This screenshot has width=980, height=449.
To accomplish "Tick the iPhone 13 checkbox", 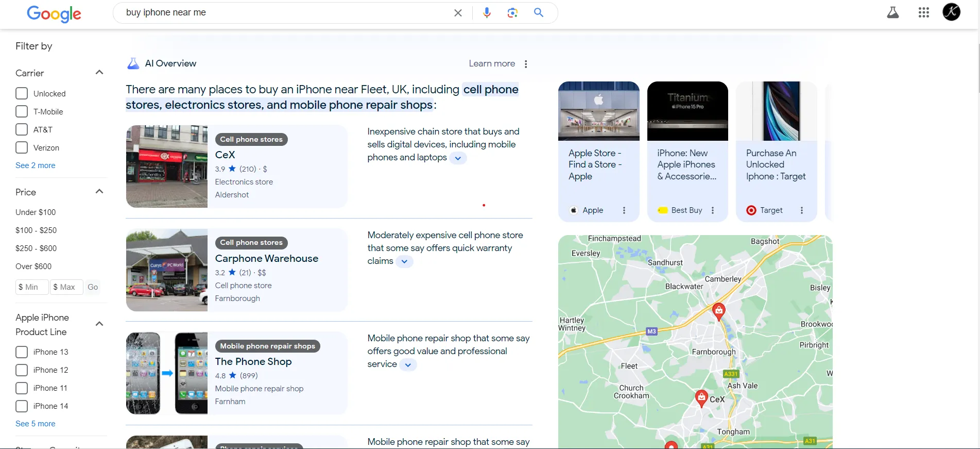I will pyautogui.click(x=22, y=352).
